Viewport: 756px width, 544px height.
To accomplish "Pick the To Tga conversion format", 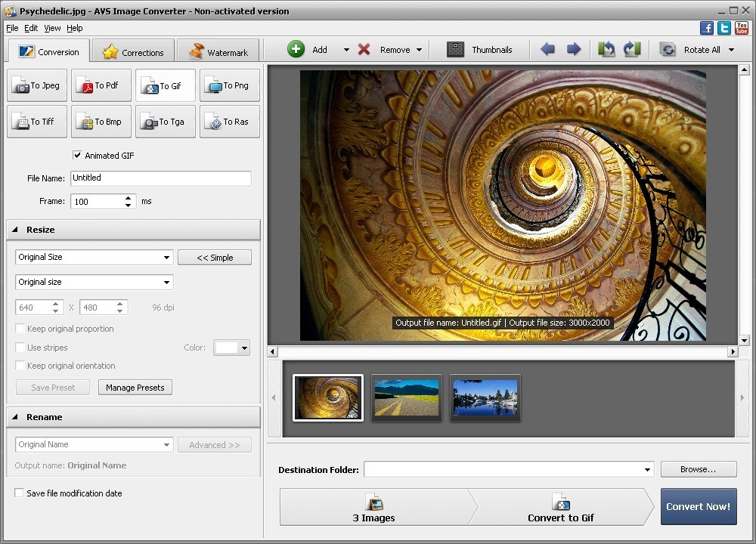I will (165, 122).
